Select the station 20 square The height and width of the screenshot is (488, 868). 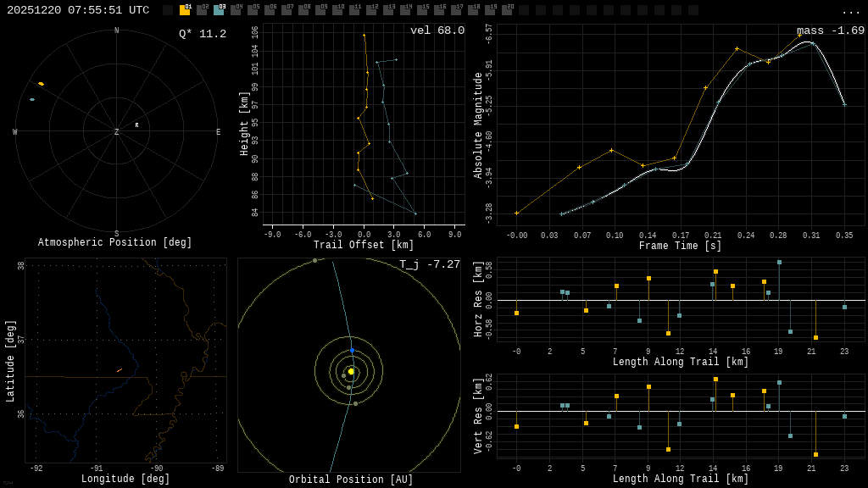click(x=507, y=10)
